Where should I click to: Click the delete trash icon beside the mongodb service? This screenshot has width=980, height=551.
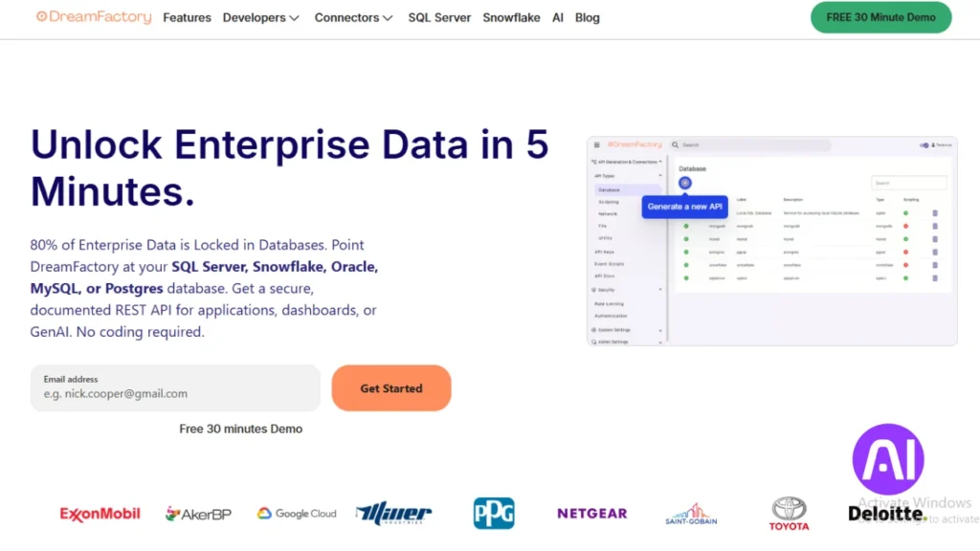(x=934, y=226)
